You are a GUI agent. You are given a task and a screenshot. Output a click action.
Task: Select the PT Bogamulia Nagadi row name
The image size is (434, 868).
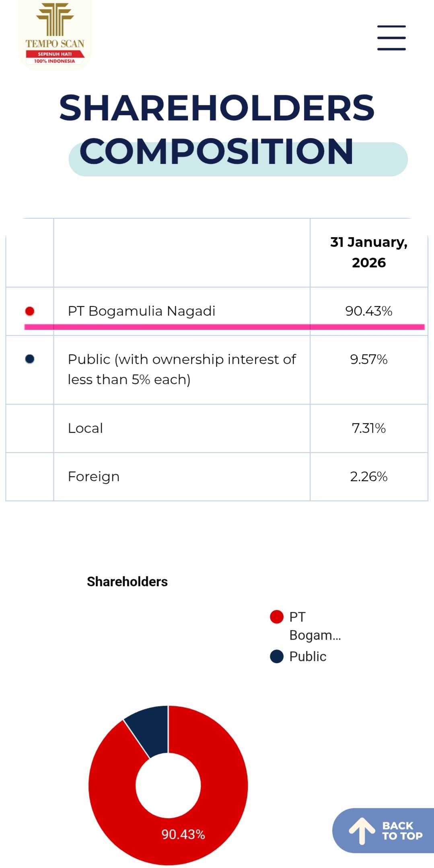coord(142,311)
